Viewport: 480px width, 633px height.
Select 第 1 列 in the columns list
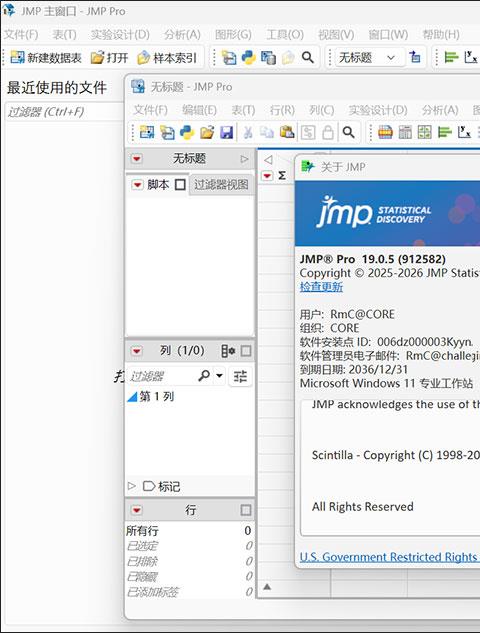157,396
